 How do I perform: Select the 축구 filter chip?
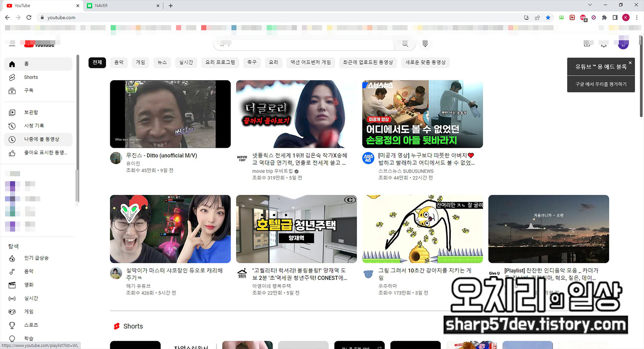(x=252, y=63)
